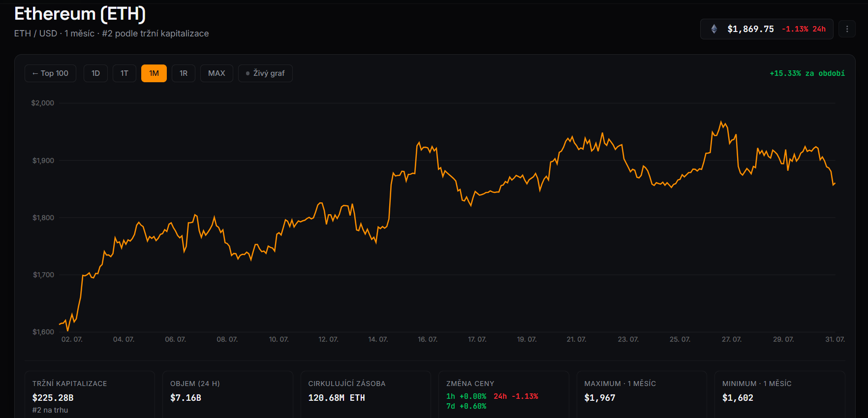Click the 21. 07. date label

point(576,339)
